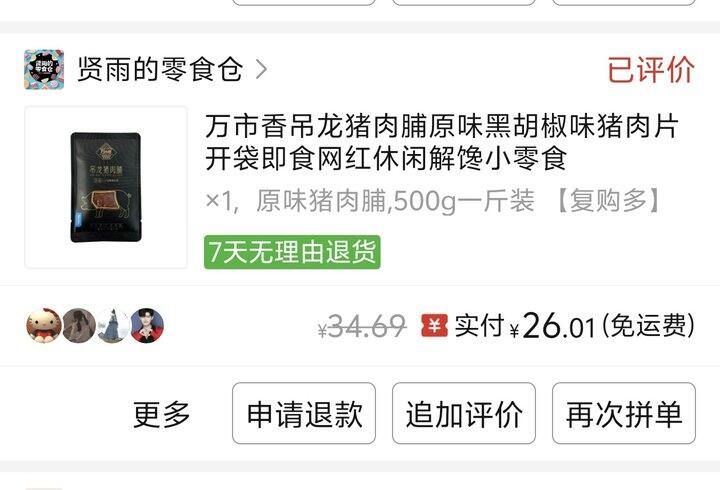This screenshot has height=490, width=720.
Task: Tap the crossed-out ¥34.69 original price
Action: [362, 326]
